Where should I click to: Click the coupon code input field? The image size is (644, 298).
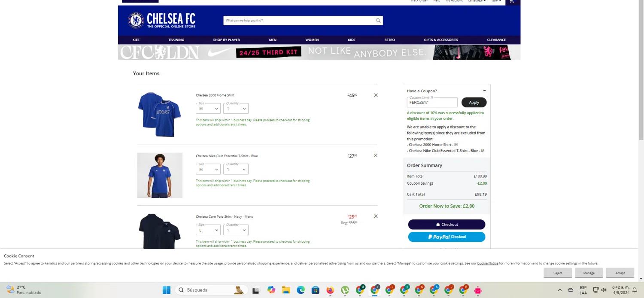coord(432,102)
